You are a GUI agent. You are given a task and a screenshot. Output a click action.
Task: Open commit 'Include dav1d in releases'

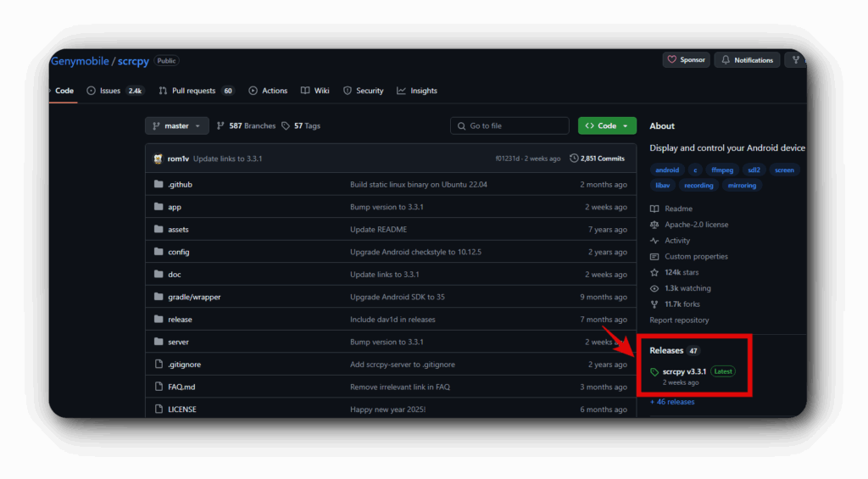click(392, 320)
